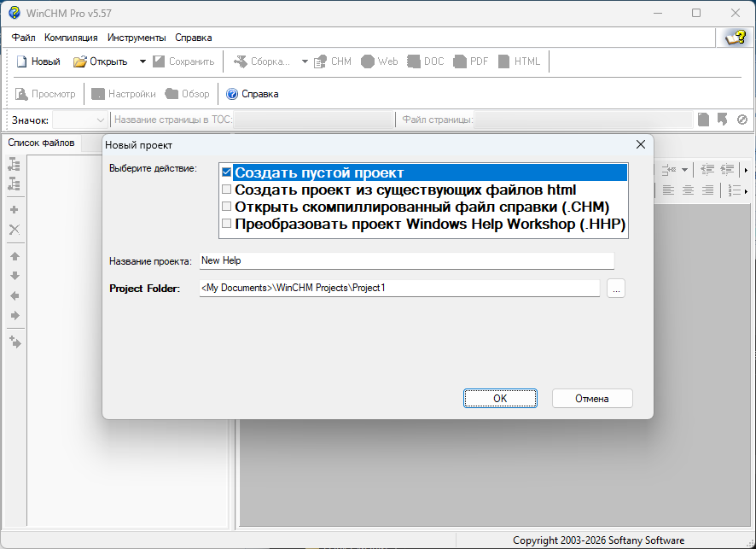Click the delete X icon in sidebar
Viewport: 756px width, 549px height.
[x=15, y=230]
